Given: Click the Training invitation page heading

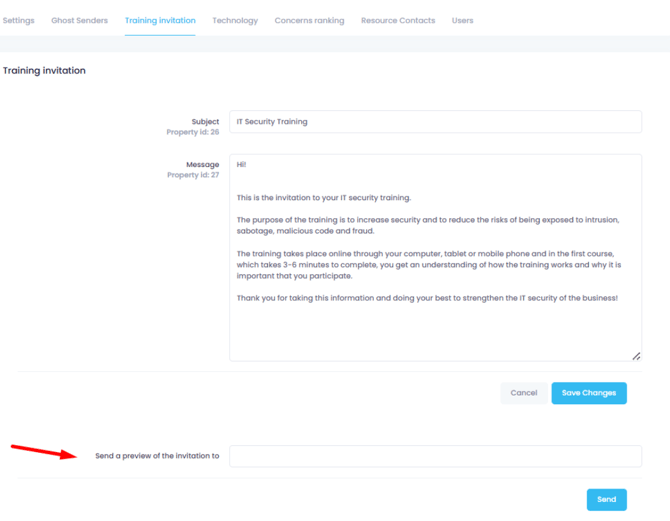Looking at the screenshot, I should pyautogui.click(x=44, y=71).
